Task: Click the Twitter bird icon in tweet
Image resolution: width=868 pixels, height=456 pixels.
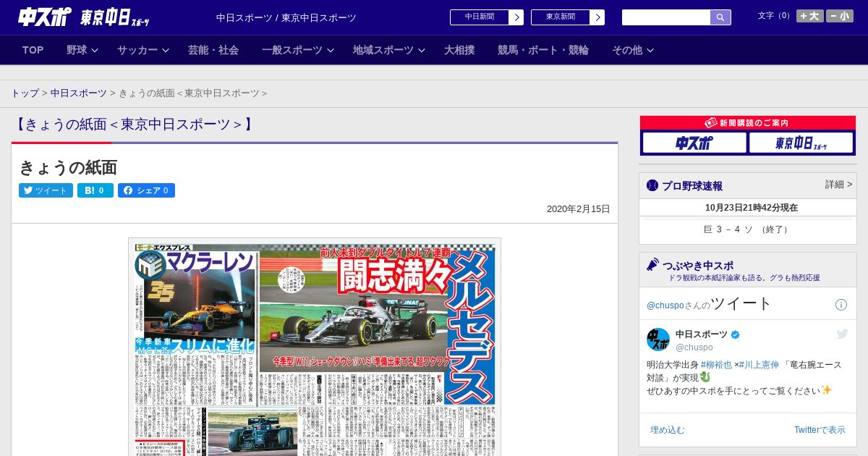Action: click(842, 334)
